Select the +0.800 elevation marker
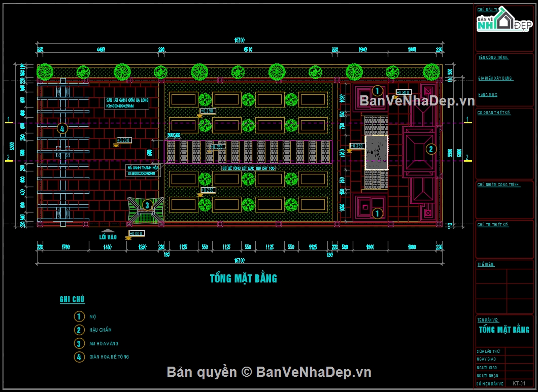This screenshot has width=538, height=392. tap(403, 93)
